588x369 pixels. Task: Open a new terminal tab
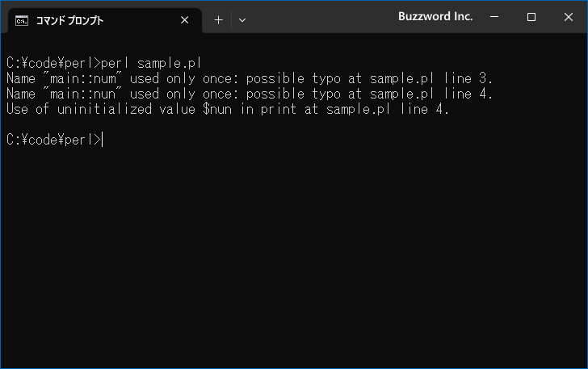click(x=218, y=20)
